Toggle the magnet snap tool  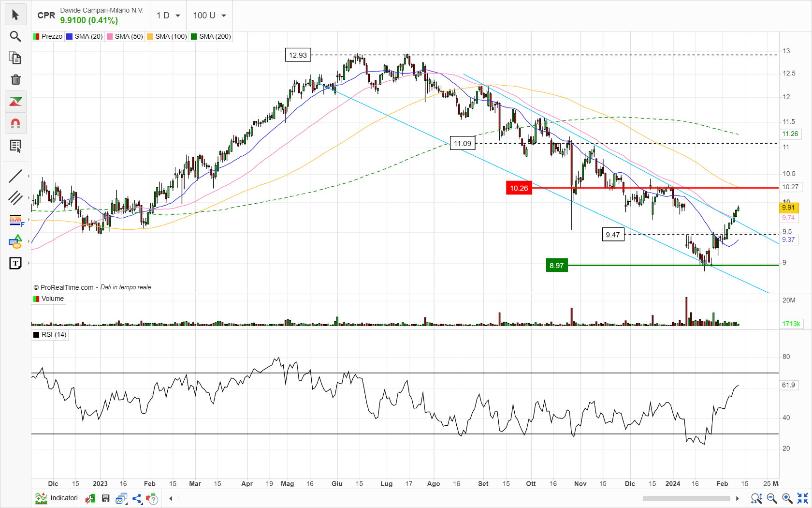pyautogui.click(x=15, y=123)
